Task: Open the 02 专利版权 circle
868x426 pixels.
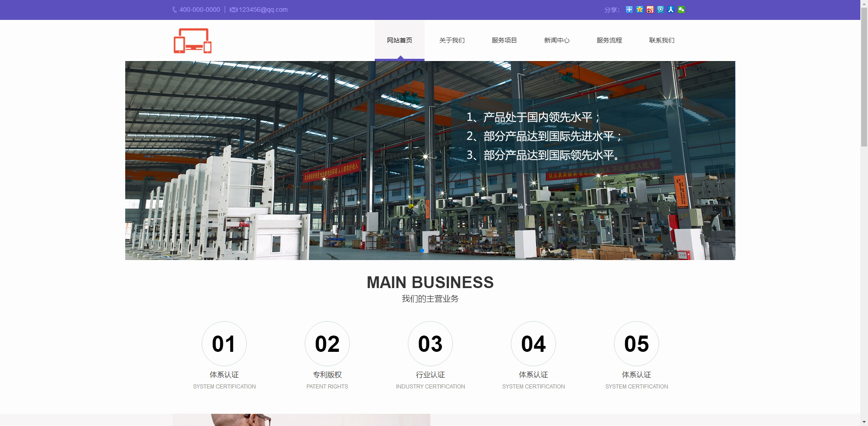Action: pyautogui.click(x=327, y=344)
